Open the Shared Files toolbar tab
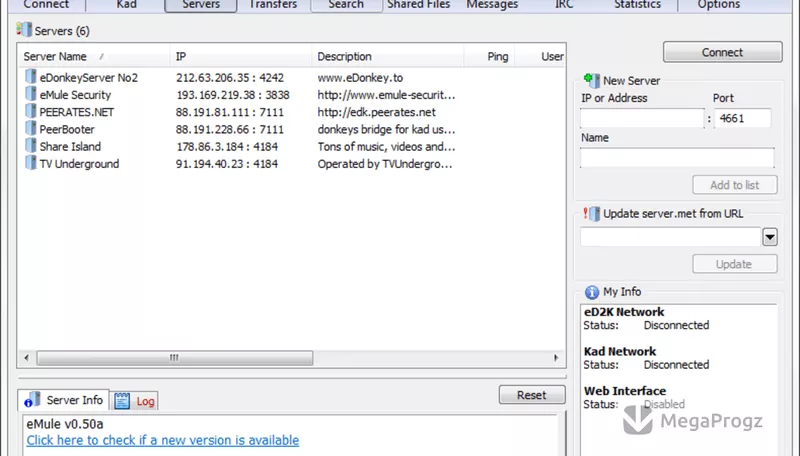 click(418, 5)
